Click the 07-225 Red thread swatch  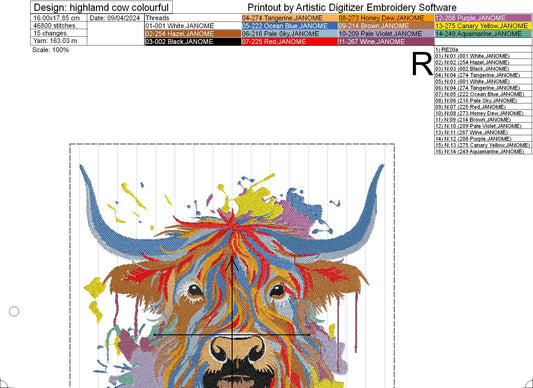(x=290, y=41)
